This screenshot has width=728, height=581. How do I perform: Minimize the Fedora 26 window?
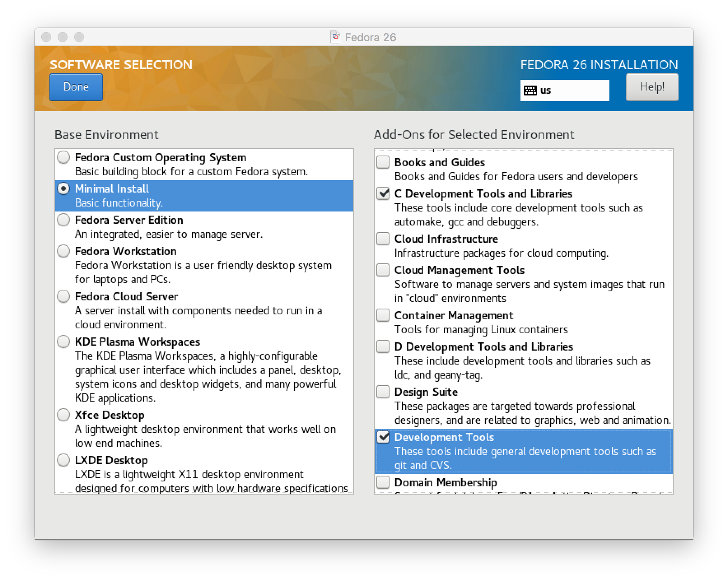click(x=63, y=37)
